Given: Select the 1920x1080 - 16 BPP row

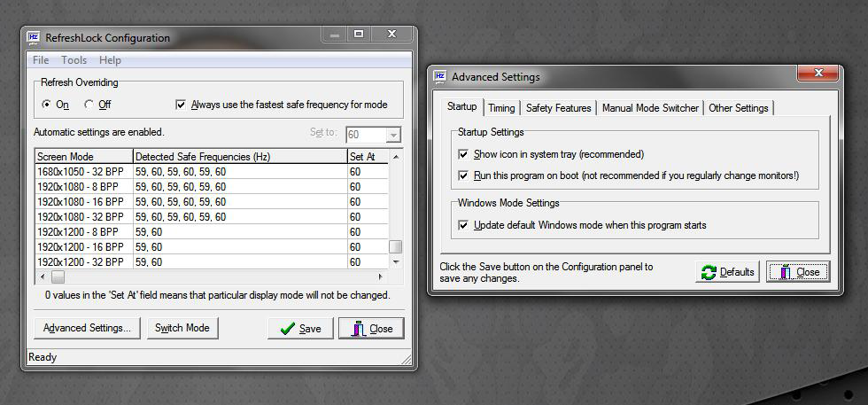Looking at the screenshot, I should point(212,202).
